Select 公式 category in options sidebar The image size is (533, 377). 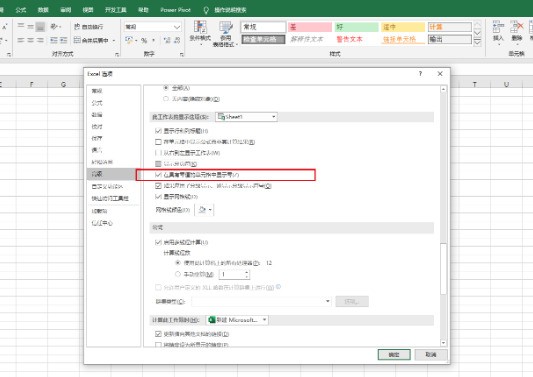pos(97,103)
